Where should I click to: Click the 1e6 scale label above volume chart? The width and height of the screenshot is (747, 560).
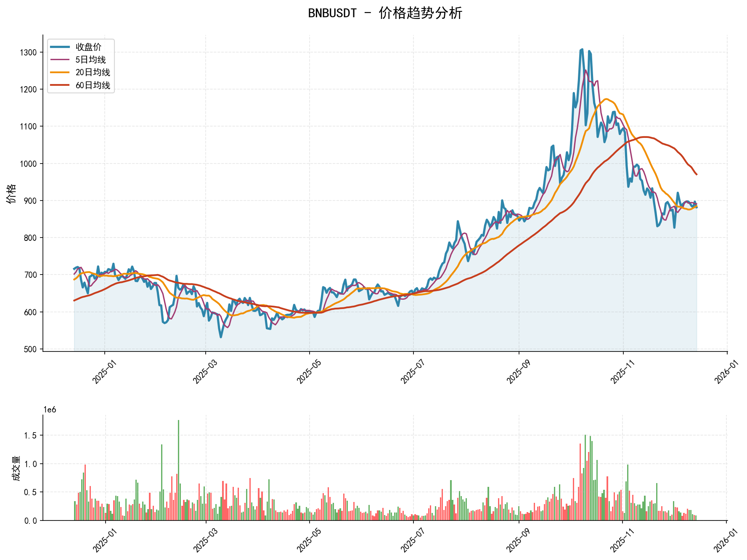tap(50, 410)
